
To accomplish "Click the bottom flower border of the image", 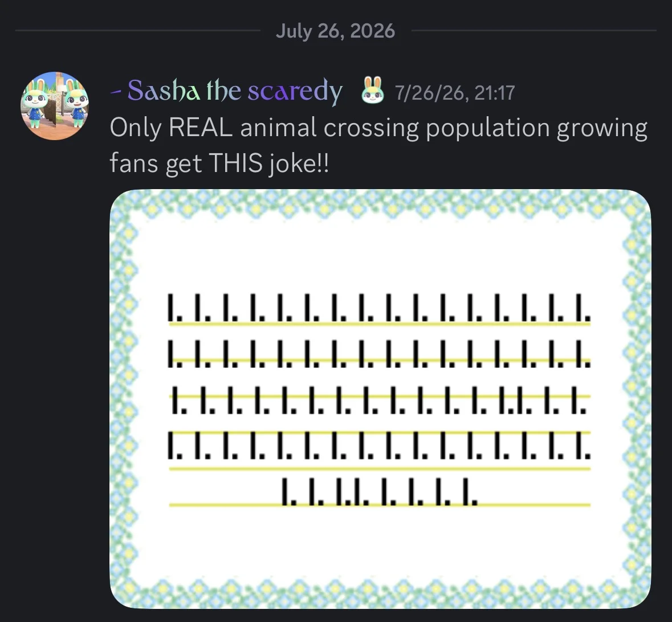I will [x=381, y=595].
